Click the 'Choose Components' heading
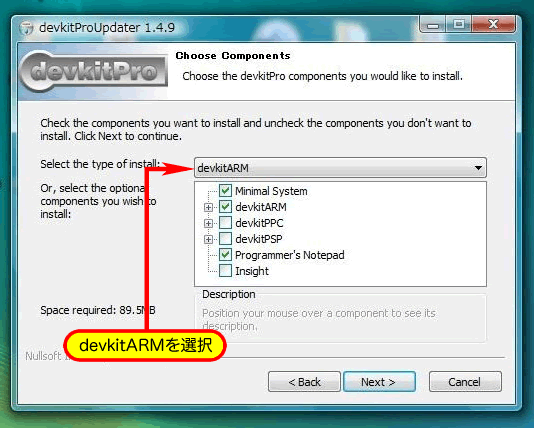Viewport: 534px width, 428px height. (x=233, y=56)
